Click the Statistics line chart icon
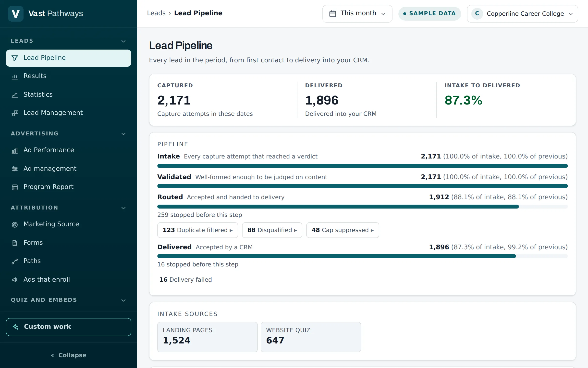This screenshot has width=588, height=368. 15,95
